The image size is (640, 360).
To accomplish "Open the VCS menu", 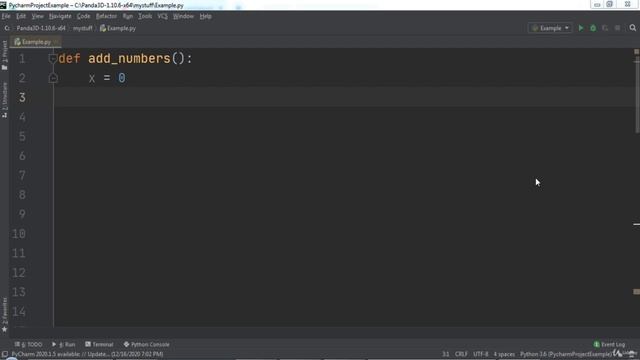I will tap(162, 16).
